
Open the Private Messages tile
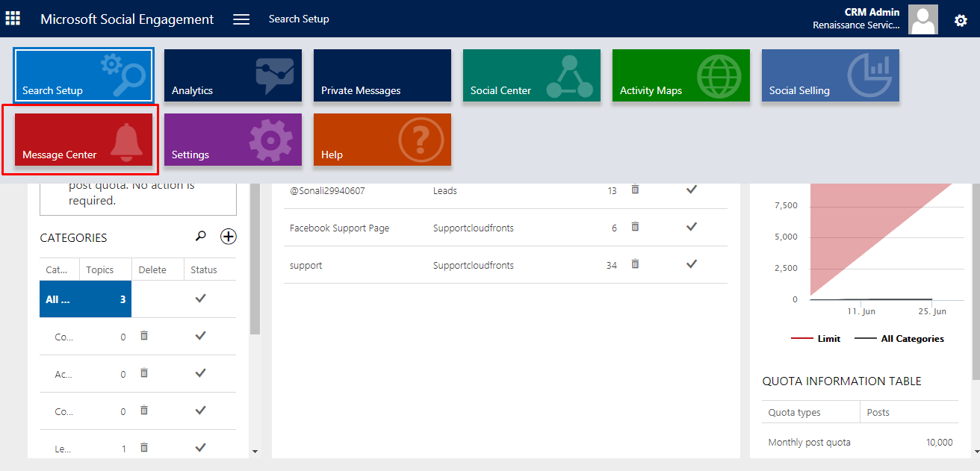click(x=382, y=75)
